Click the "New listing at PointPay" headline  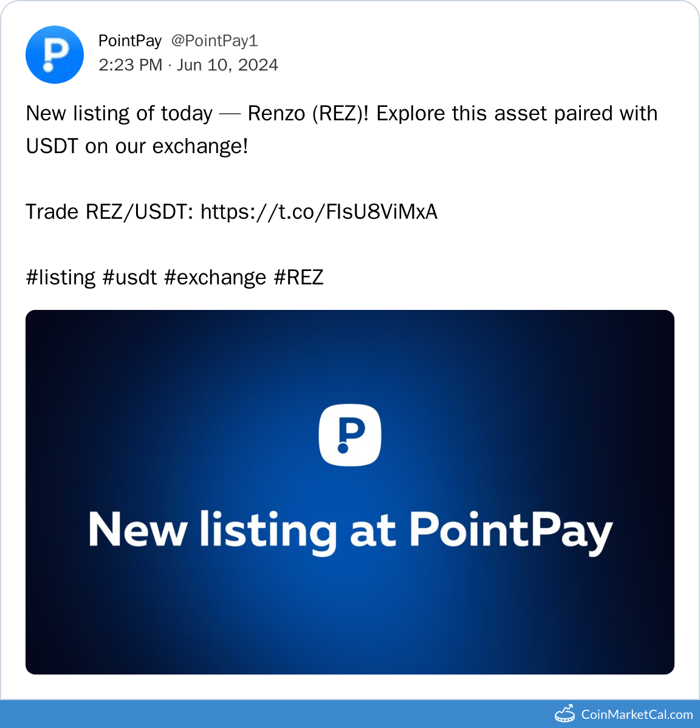click(x=350, y=531)
